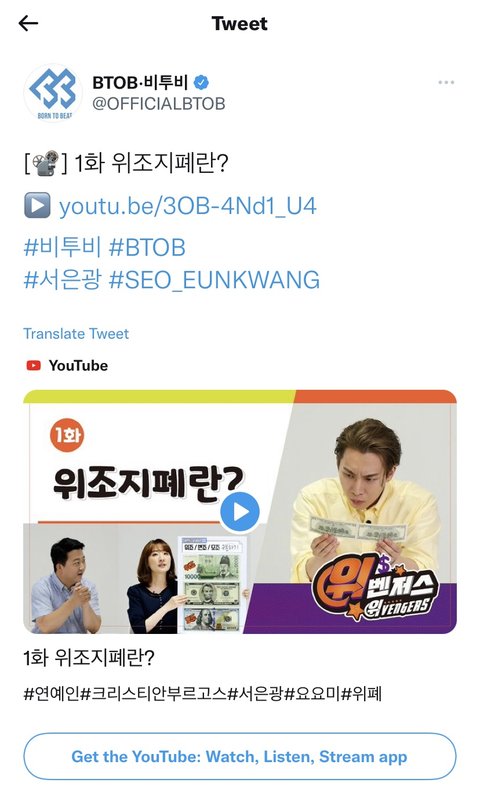
Task: Open the #비투비 hashtag
Action: coord(62,247)
